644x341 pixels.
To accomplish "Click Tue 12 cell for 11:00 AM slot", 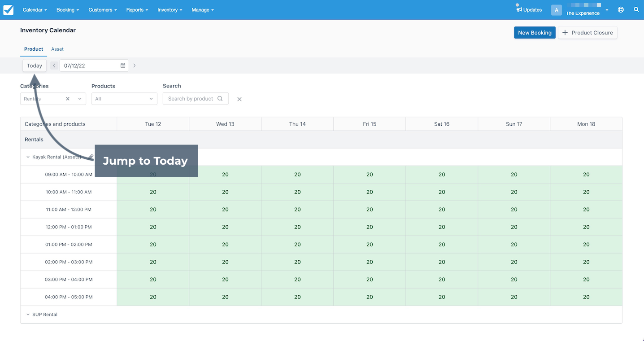I will (x=153, y=210).
